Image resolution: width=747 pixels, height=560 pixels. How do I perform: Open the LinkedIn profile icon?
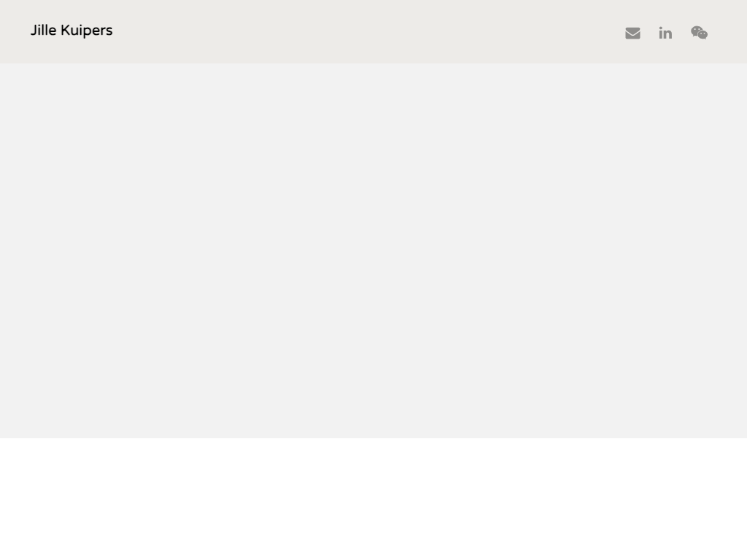click(665, 33)
